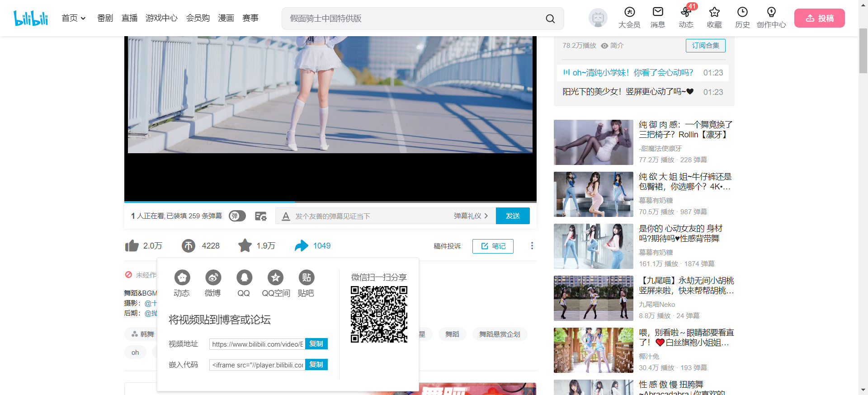Share to 微博 icon
The height and width of the screenshot is (395, 868).
tap(213, 284)
